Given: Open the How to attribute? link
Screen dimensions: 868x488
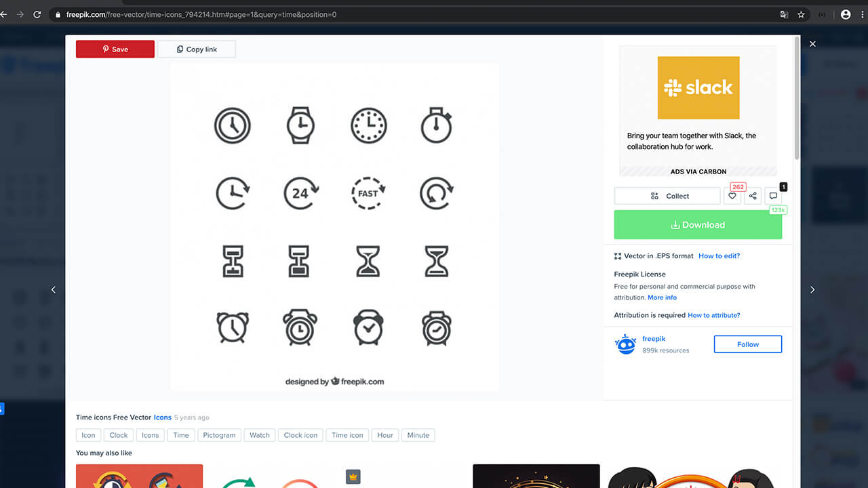Looking at the screenshot, I should [713, 315].
